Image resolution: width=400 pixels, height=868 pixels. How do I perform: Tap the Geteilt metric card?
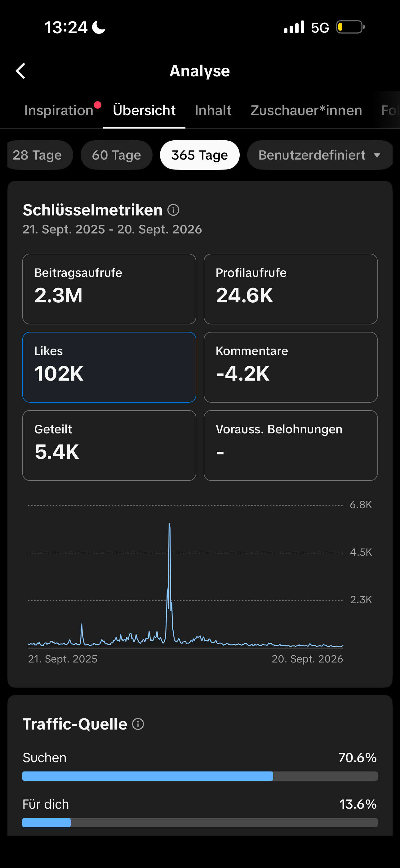point(109,445)
